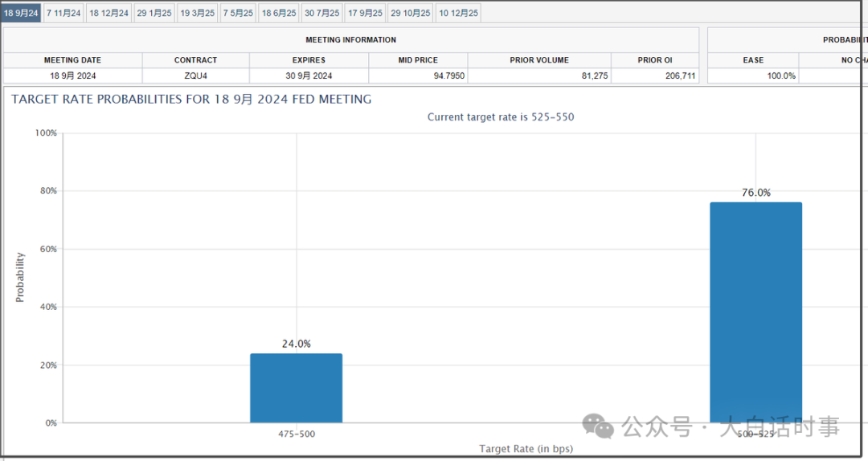868x461 pixels.
Task: Click the WeChat logo icon in watermark
Action: click(x=599, y=426)
